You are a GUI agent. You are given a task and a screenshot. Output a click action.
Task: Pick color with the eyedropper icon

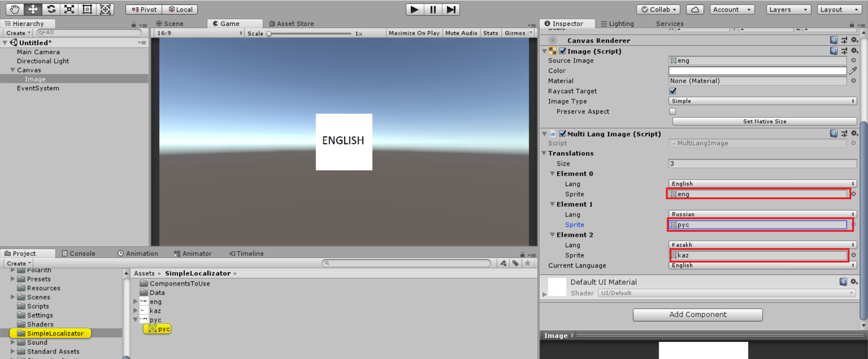coord(853,71)
